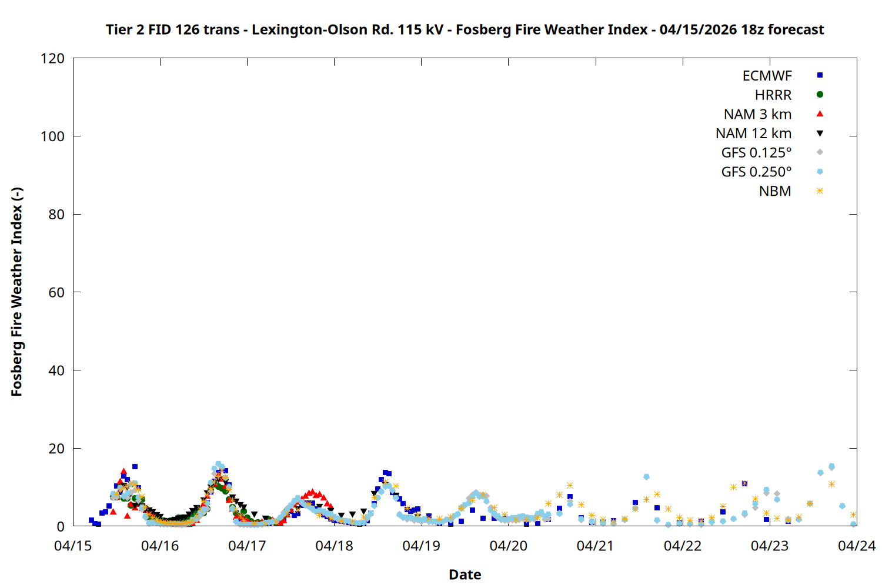Click the light blue GFS 0.250° legend marker

tap(820, 172)
